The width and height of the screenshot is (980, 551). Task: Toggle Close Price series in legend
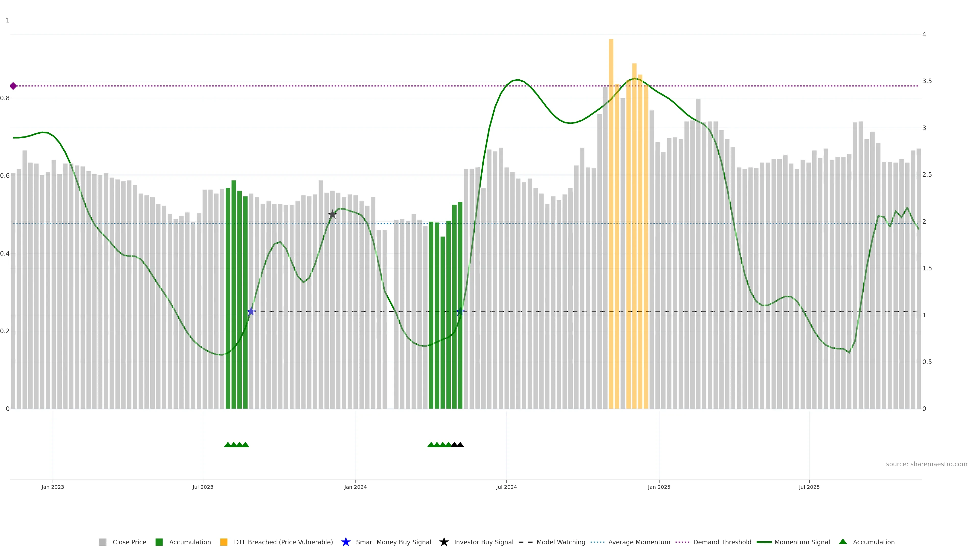click(129, 542)
